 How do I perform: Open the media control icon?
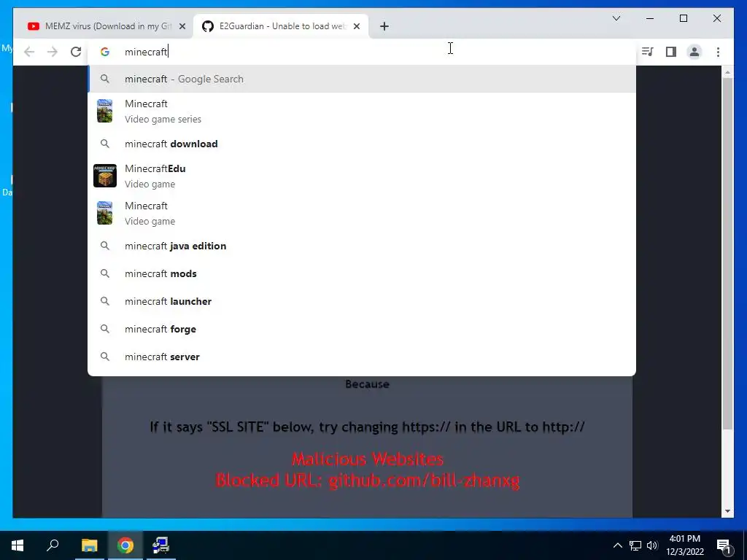click(648, 52)
